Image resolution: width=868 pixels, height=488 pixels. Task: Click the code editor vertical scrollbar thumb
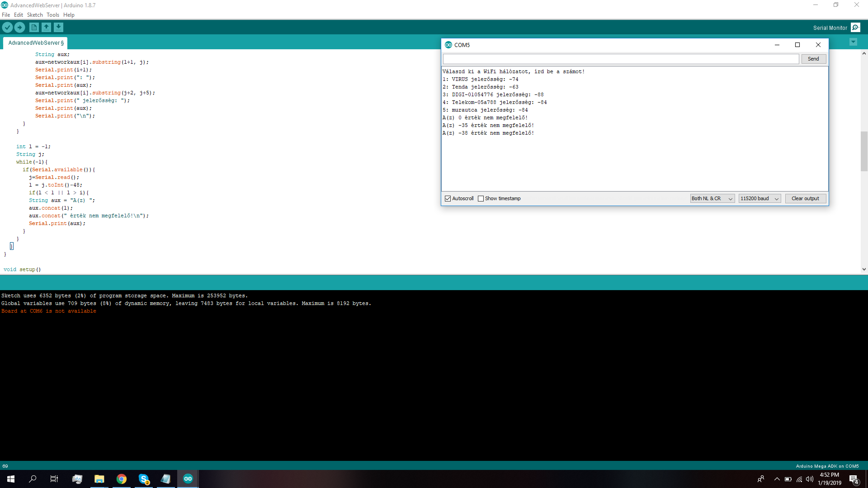pos(864,151)
